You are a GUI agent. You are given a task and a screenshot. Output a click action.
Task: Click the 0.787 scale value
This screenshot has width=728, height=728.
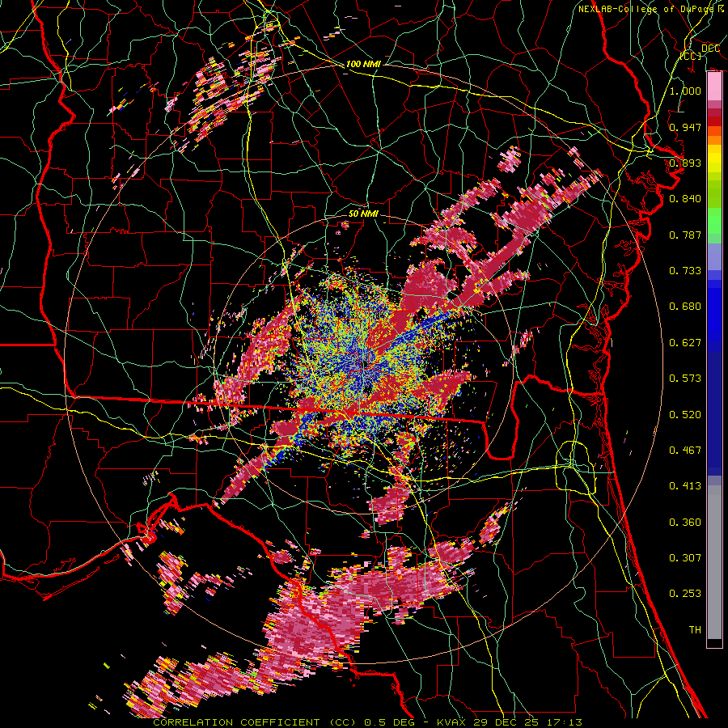click(685, 235)
